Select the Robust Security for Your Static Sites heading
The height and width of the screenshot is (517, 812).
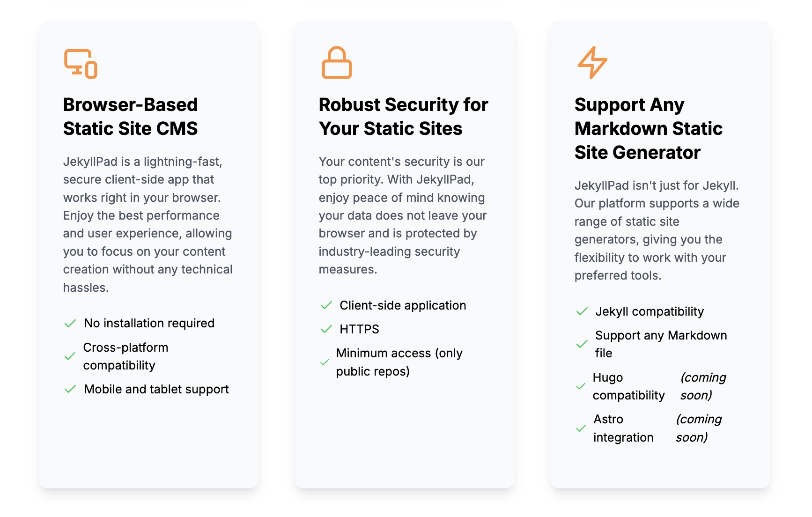404,117
